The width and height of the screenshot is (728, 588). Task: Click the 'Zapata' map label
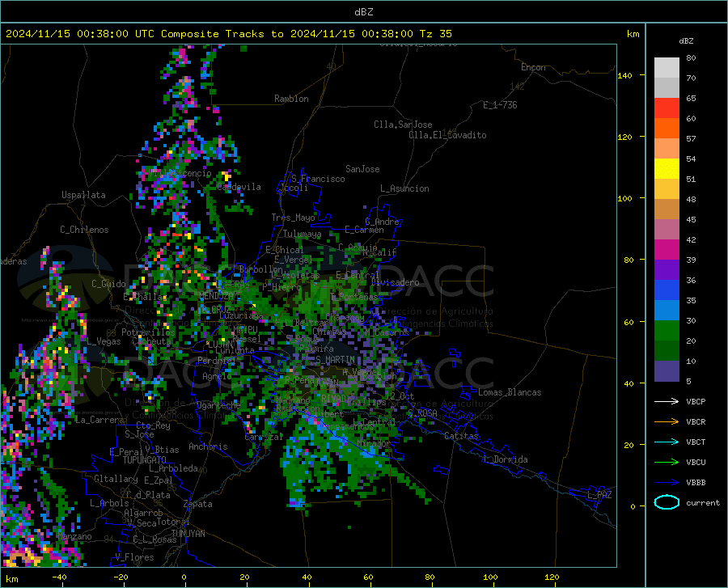[x=197, y=504]
